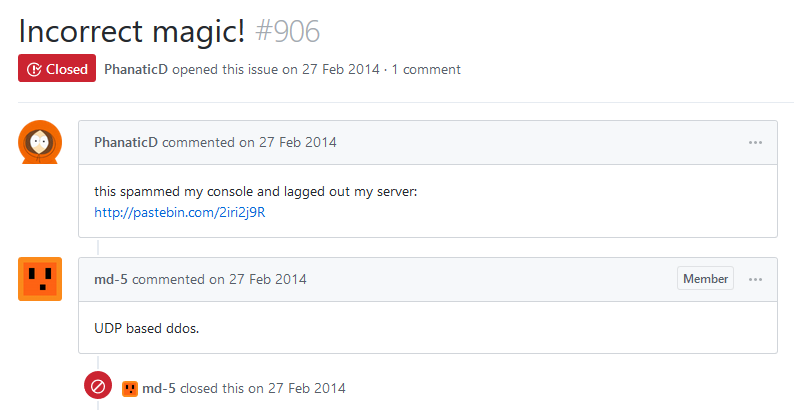Click the red Closed status badge
Viewport: 794px width, 410px height.
(x=57, y=69)
